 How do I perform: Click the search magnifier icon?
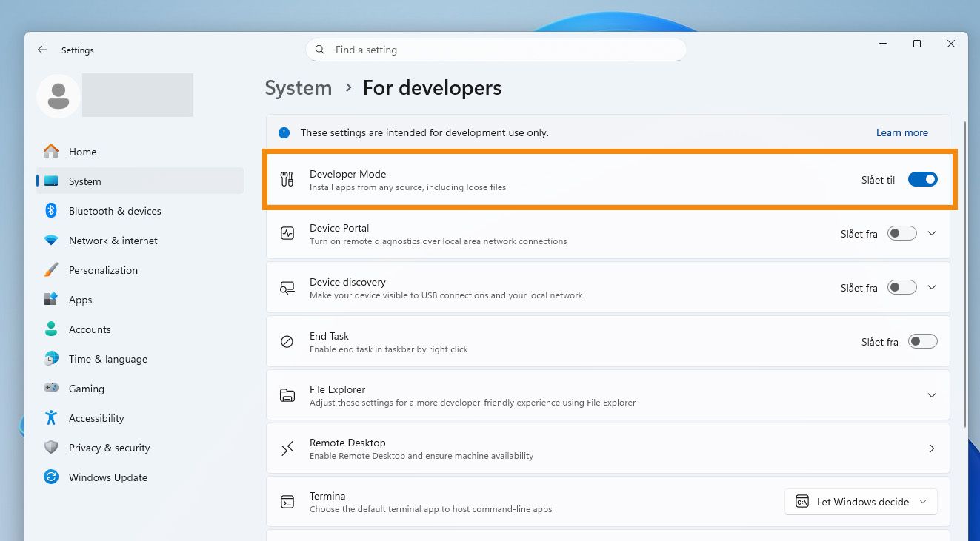pos(320,50)
